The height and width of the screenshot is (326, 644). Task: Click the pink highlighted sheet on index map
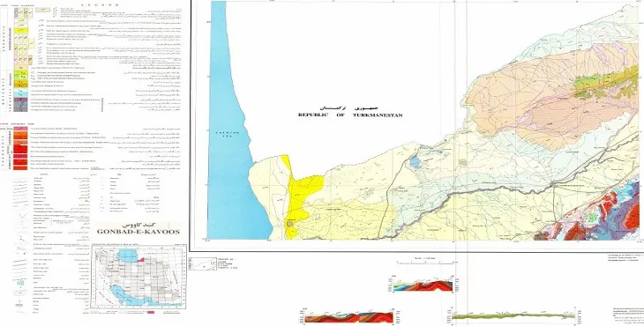pyautogui.click(x=141, y=259)
